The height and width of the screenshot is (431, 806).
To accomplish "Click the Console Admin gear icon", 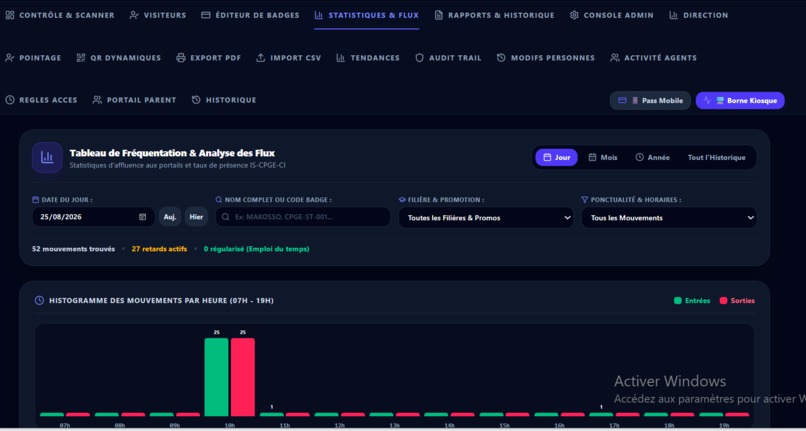I will (x=574, y=15).
